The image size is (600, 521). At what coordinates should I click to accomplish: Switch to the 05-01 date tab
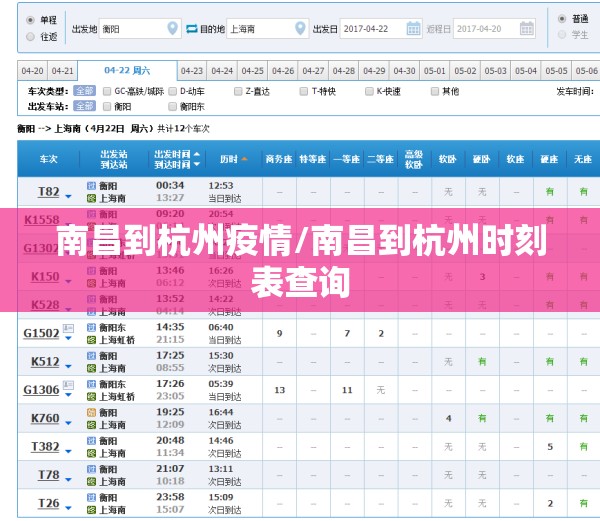click(434, 71)
